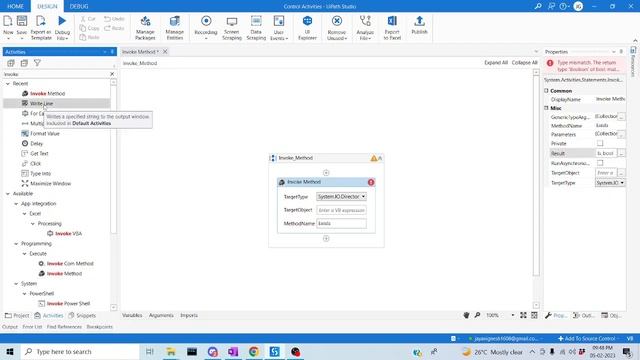This screenshot has width=640, height=360.
Task: Click sequence warning triangle icon
Action: coord(373,158)
